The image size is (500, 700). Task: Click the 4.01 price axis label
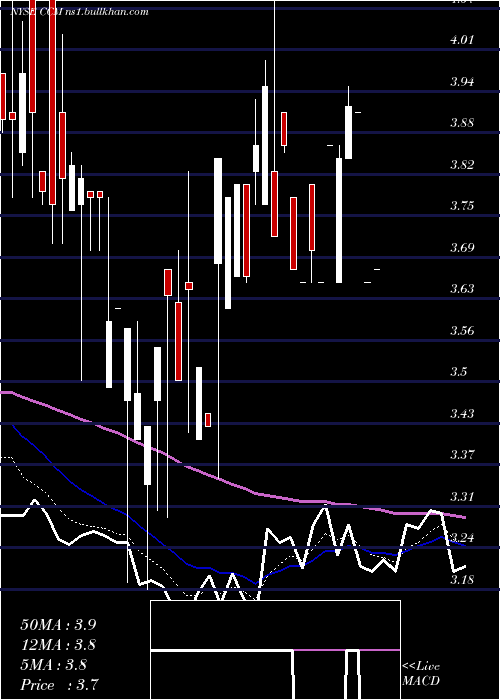pos(462,40)
